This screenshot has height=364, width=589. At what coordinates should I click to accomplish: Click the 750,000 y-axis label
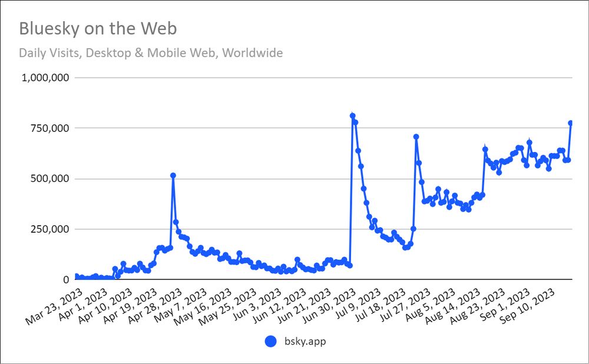click(x=50, y=128)
